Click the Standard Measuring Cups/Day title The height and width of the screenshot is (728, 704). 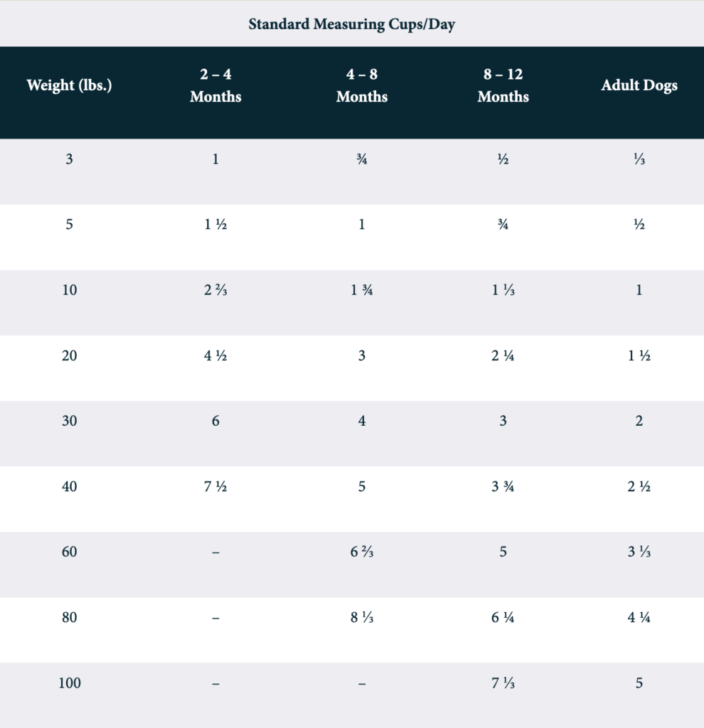tap(351, 25)
